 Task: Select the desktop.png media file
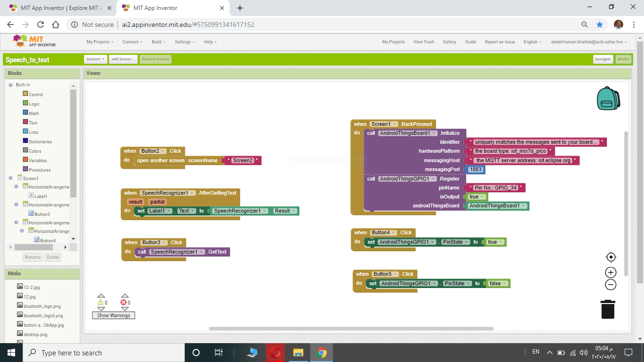point(35,334)
